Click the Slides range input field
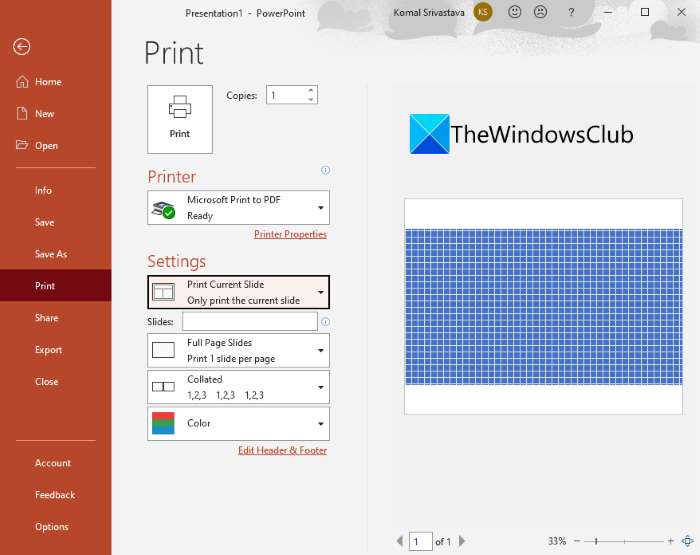 click(250, 321)
